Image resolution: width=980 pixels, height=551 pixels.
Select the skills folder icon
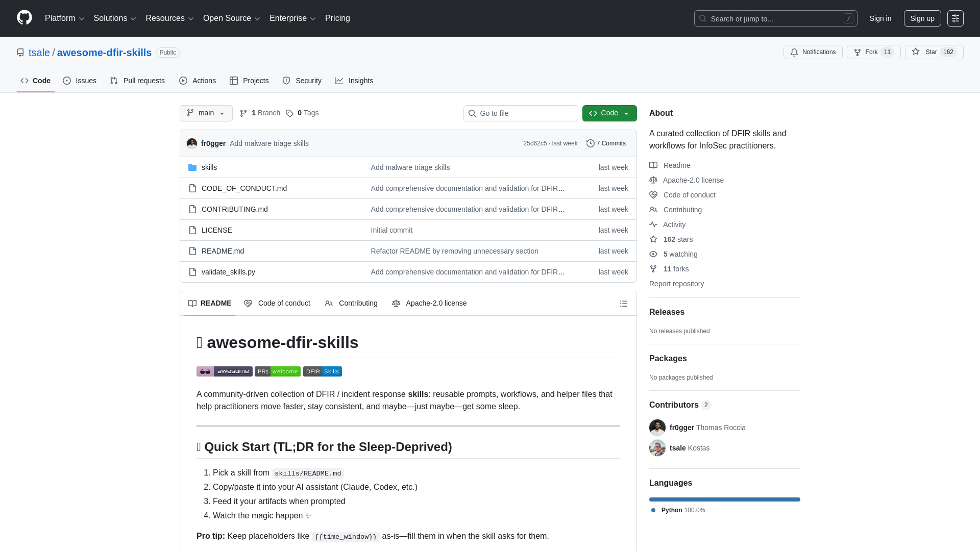pos(192,167)
